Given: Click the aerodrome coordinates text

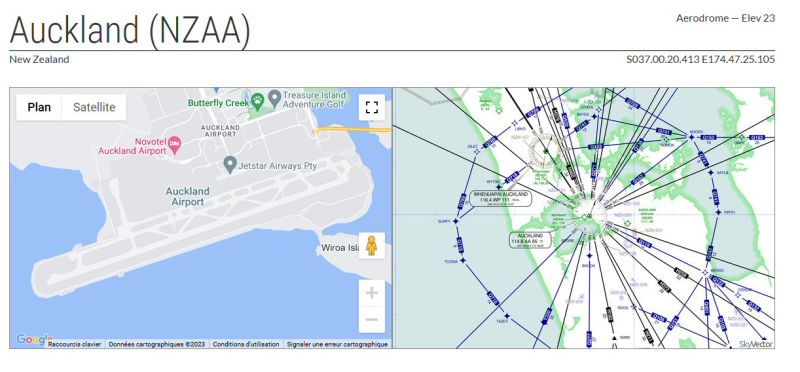Looking at the screenshot, I should tap(701, 59).
